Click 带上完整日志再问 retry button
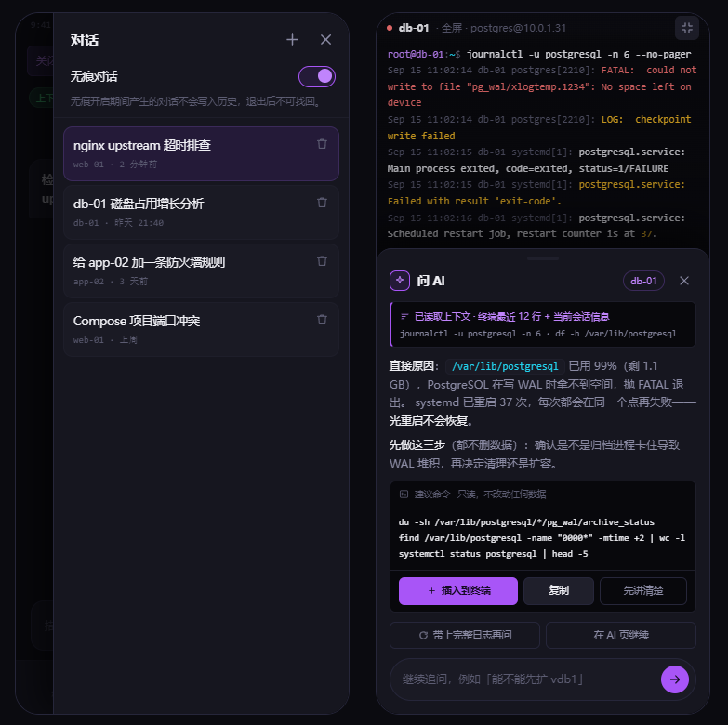This screenshot has height=725, width=728. (x=465, y=635)
